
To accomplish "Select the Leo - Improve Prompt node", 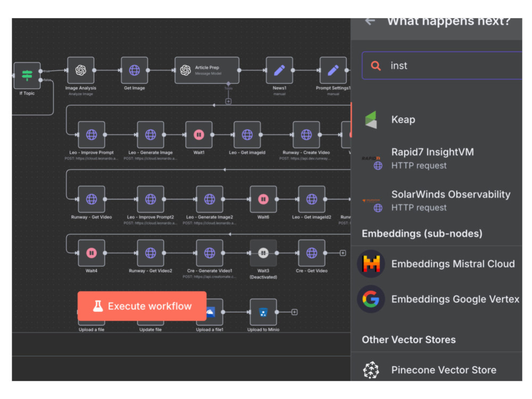I will coord(92,135).
